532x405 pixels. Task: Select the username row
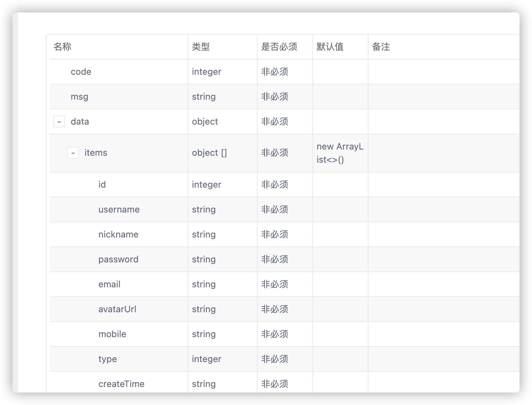[119, 209]
